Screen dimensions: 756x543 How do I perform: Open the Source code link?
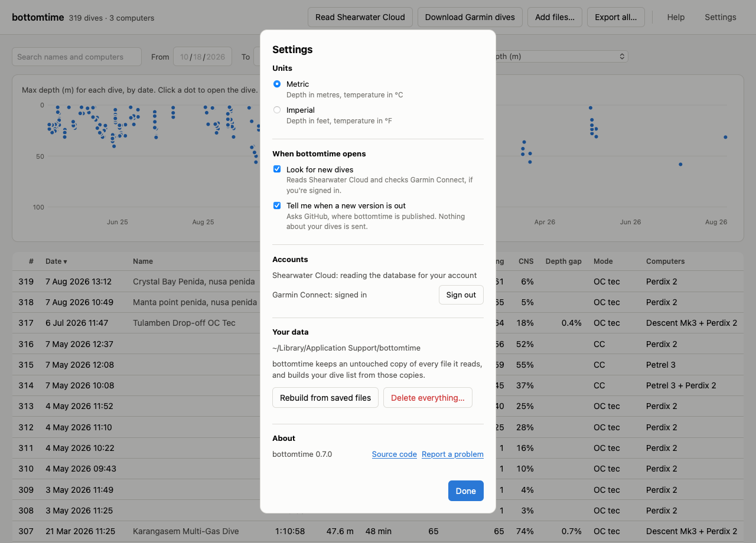(x=395, y=454)
